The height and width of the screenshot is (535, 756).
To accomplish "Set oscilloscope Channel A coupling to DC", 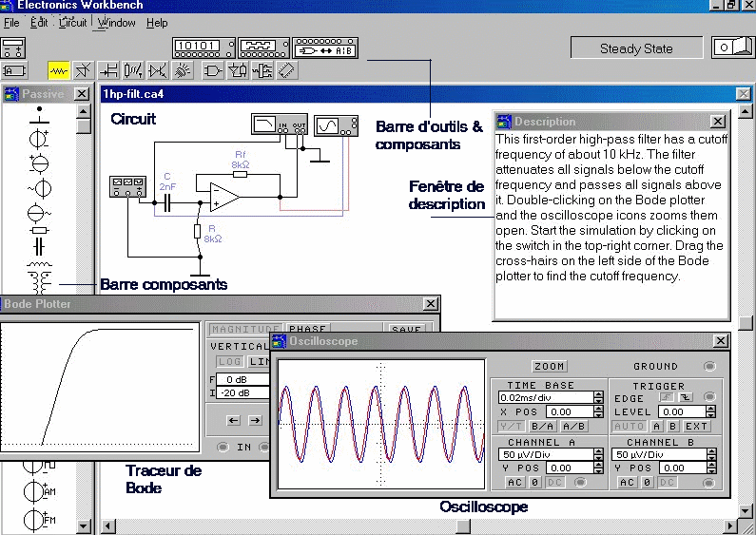I will click(555, 482).
